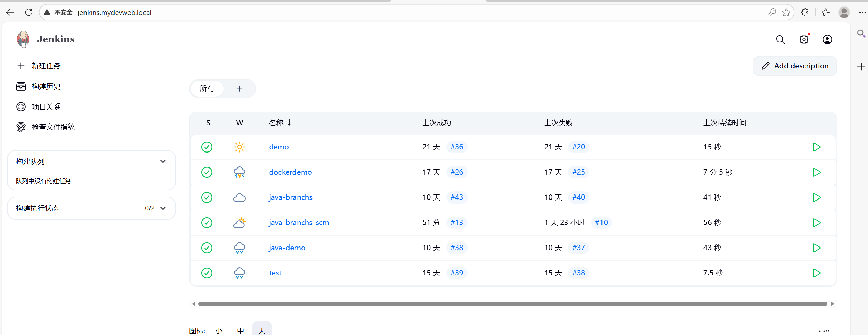Click the Add description button
This screenshot has height=335, width=868.
[795, 66]
